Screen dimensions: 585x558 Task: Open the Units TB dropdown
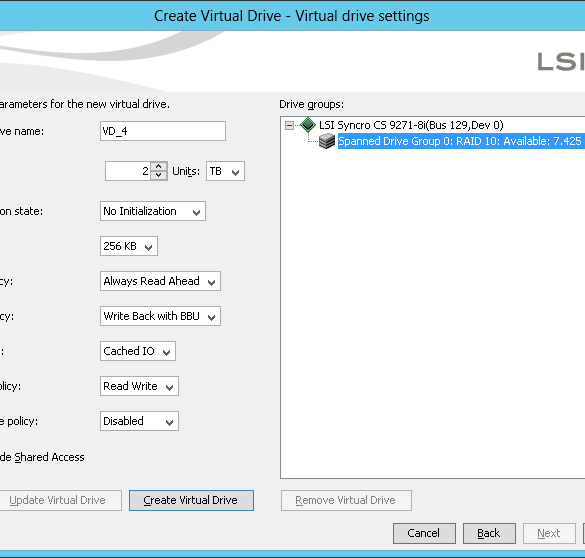tap(225, 171)
